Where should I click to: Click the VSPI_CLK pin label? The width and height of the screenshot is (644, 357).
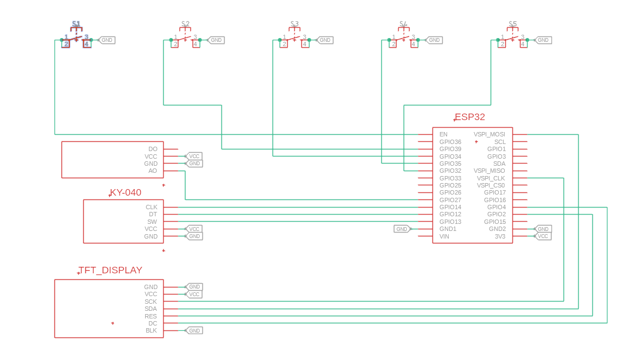(491, 178)
